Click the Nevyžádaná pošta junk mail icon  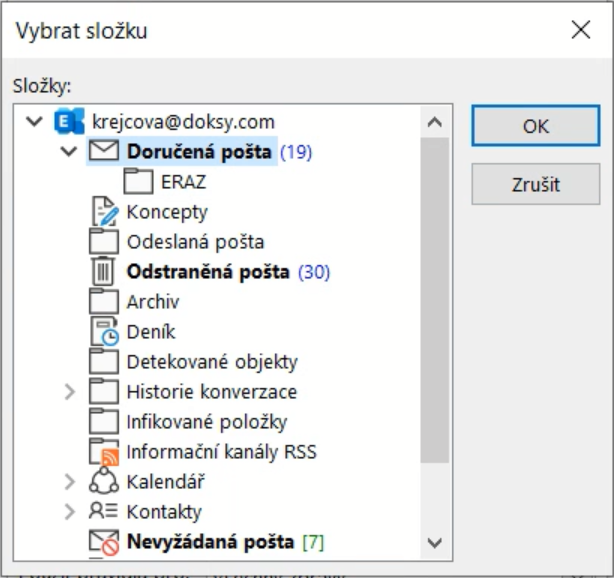tap(104, 542)
